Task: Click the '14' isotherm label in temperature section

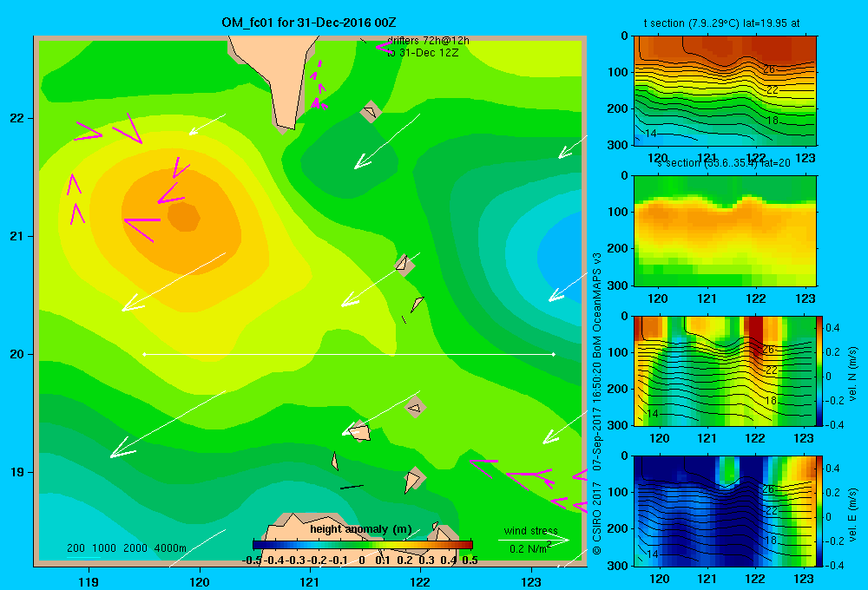Action: pos(650,134)
